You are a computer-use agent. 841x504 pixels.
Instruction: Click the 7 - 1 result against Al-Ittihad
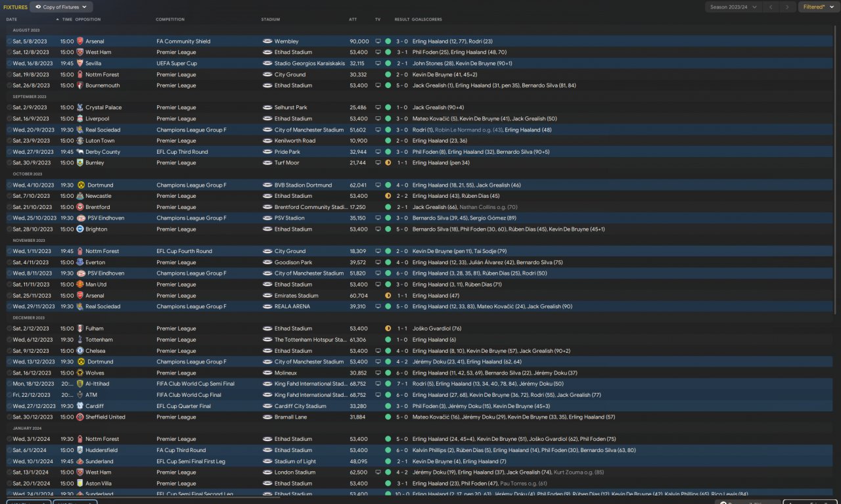pos(402,384)
